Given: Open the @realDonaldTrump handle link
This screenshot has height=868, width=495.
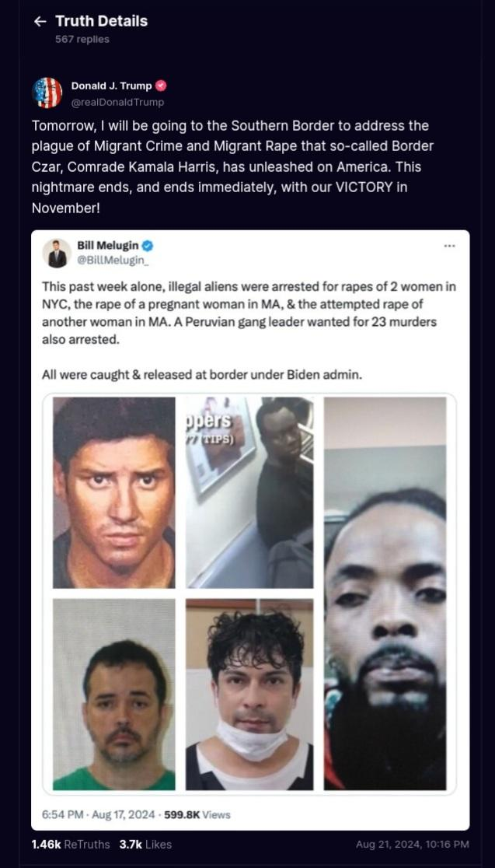Looking at the screenshot, I should [117, 103].
